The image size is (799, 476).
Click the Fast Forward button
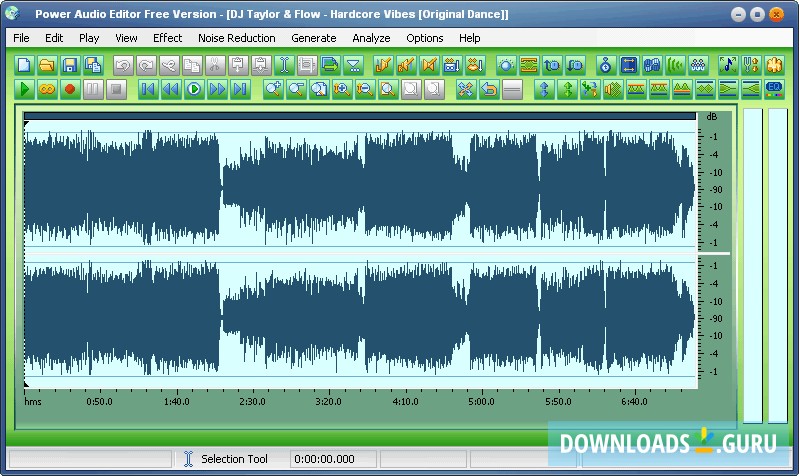pos(217,89)
